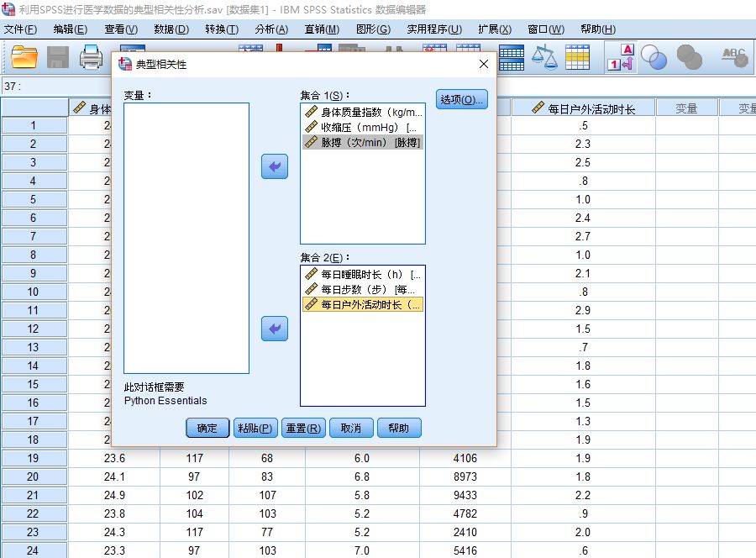Click the Show All Variables toolbar icon
This screenshot has height=558, width=756.
689,56
